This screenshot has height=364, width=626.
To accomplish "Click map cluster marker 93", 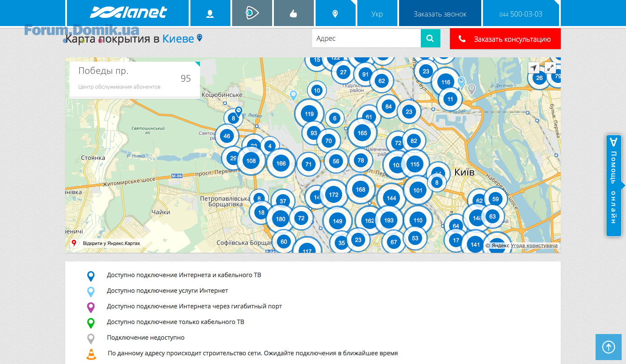I will (314, 133).
